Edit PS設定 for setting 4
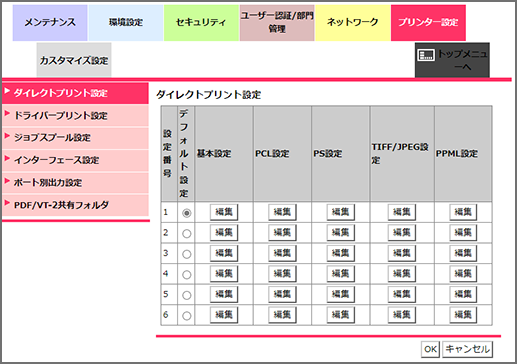 (x=340, y=273)
